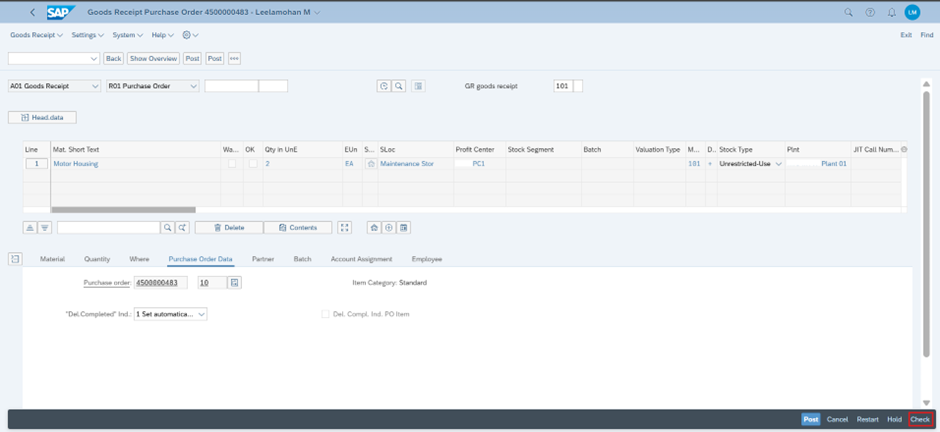Click the Back toolbar button
Screen dimensions: 940x432
pos(113,59)
